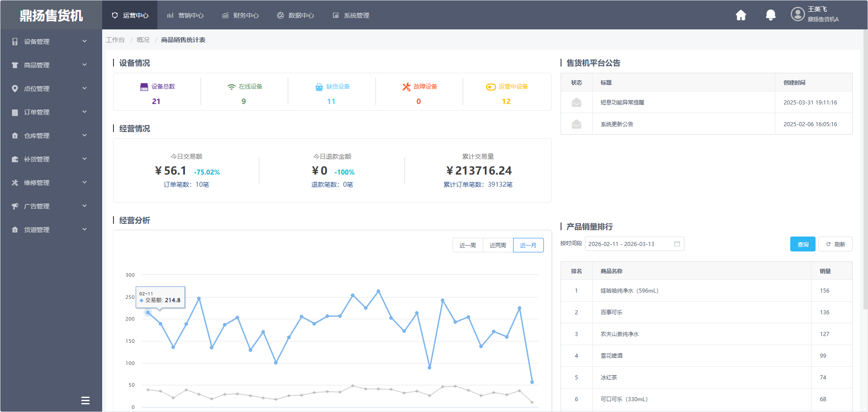Open the 王美飞 user avatar menu

(798, 14)
